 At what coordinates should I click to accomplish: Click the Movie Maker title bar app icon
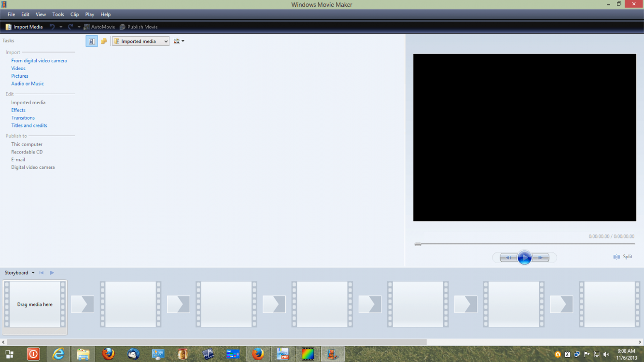[4, 4]
